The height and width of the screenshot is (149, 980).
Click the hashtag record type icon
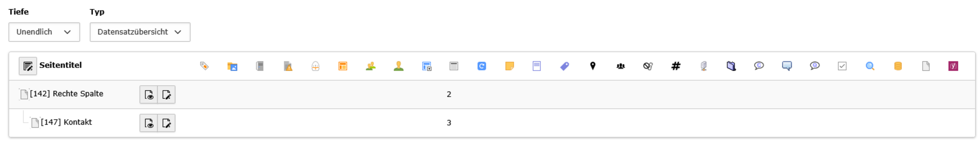pyautogui.click(x=675, y=66)
